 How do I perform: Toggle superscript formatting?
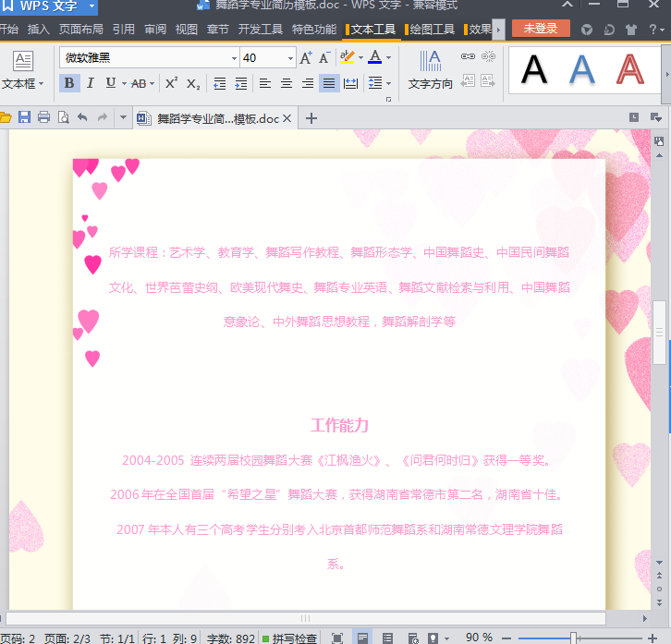(171, 83)
